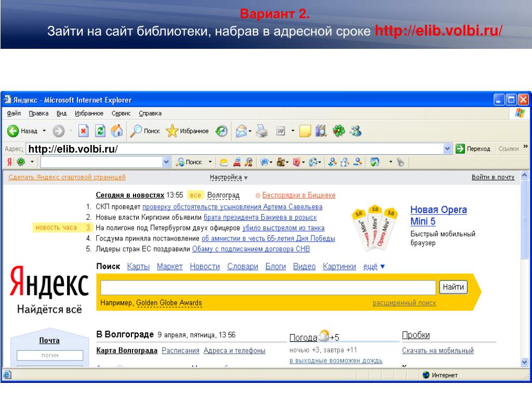The image size is (532, 399).
Task: Switch to the Карты tab
Action: 138,267
